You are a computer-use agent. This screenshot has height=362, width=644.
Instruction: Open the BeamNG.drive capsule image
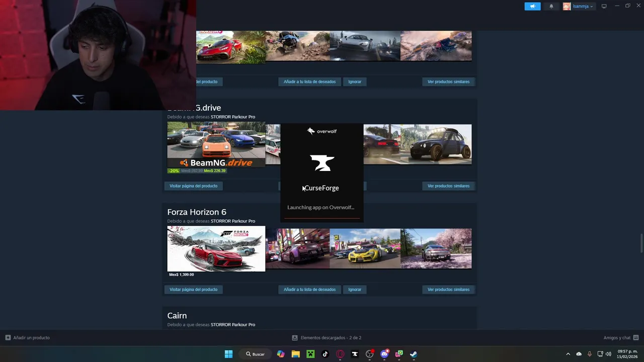point(216,144)
